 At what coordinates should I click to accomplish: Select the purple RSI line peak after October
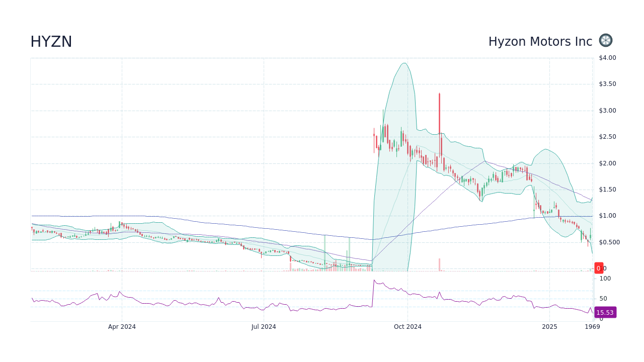(375, 281)
